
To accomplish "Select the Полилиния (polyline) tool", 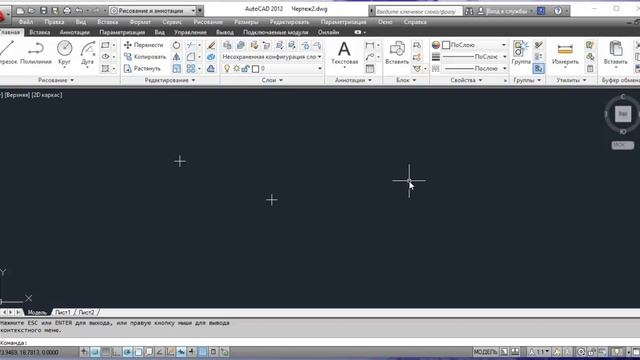I will click(x=36, y=53).
